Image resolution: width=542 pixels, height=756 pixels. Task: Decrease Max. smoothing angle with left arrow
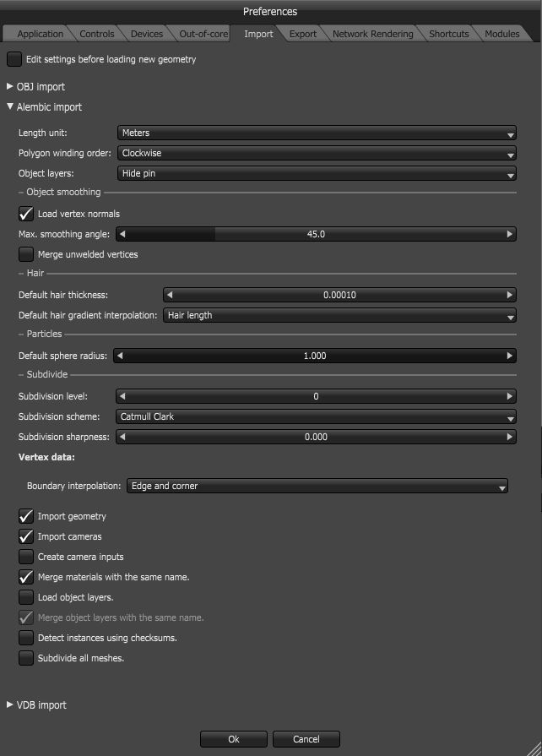[123, 234]
